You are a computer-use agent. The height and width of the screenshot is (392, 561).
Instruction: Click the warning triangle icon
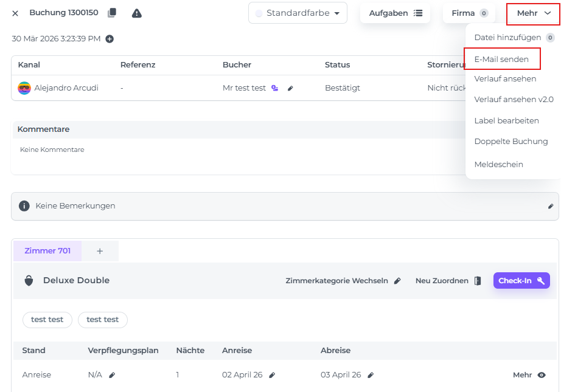click(x=137, y=13)
